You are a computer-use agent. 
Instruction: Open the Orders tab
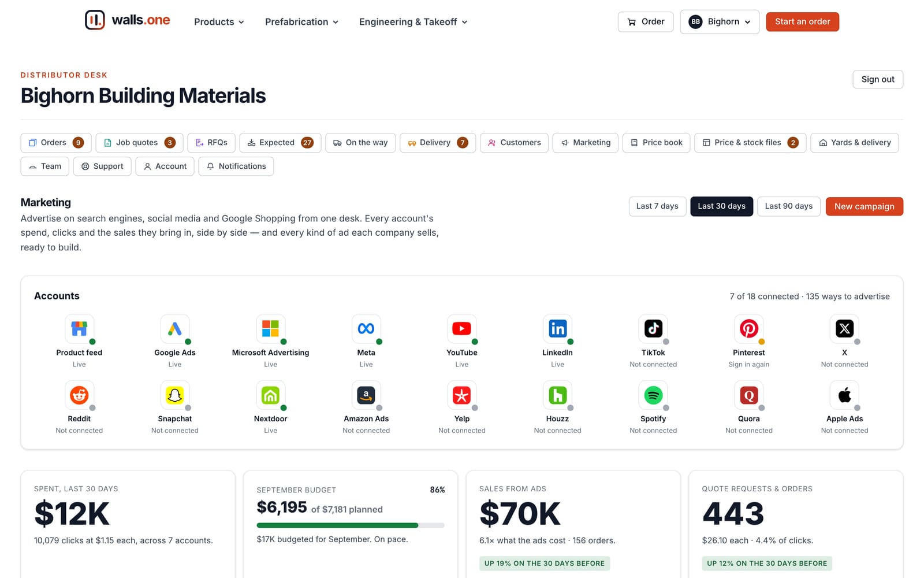[x=56, y=143]
